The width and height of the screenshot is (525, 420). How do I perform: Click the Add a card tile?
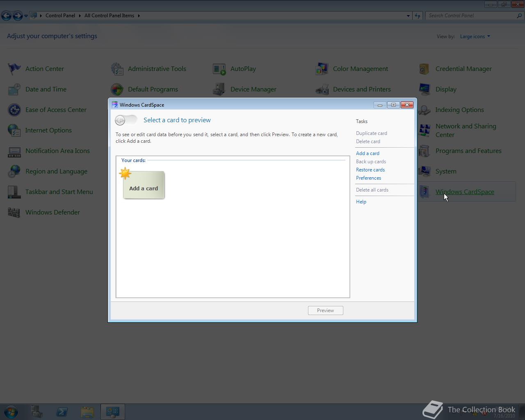pyautogui.click(x=143, y=185)
